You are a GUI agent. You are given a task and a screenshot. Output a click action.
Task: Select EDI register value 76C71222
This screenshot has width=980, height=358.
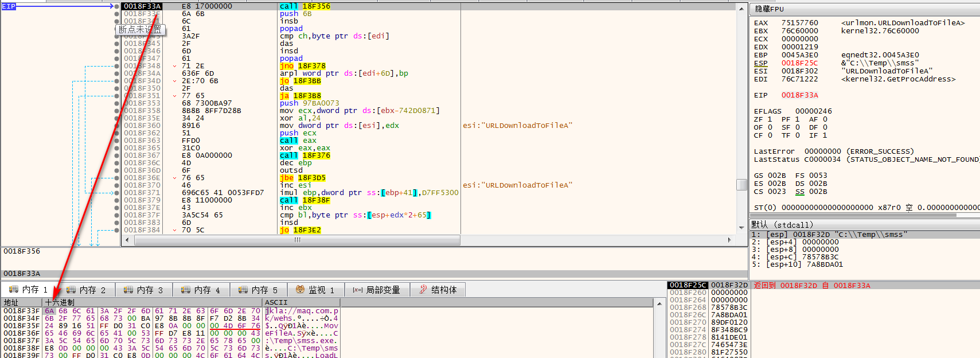[800, 79]
